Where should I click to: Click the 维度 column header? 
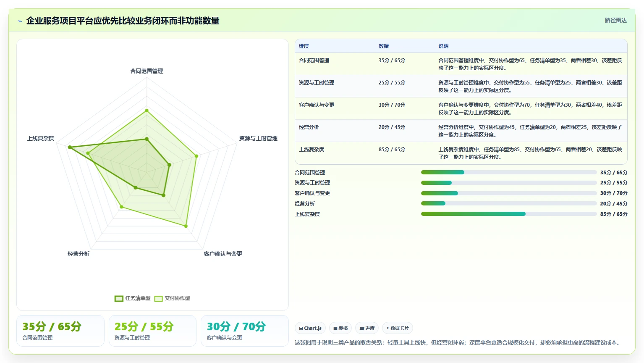click(x=304, y=46)
